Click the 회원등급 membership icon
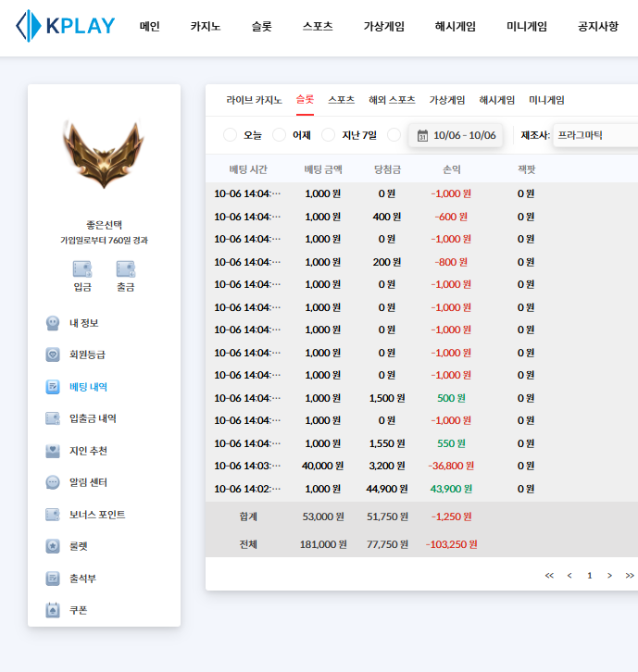The height and width of the screenshot is (672, 638). 53,355
